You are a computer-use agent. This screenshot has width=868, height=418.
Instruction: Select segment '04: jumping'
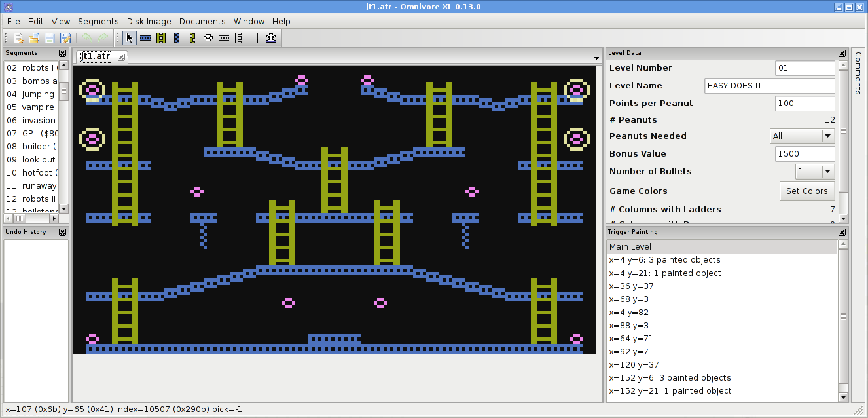point(31,94)
